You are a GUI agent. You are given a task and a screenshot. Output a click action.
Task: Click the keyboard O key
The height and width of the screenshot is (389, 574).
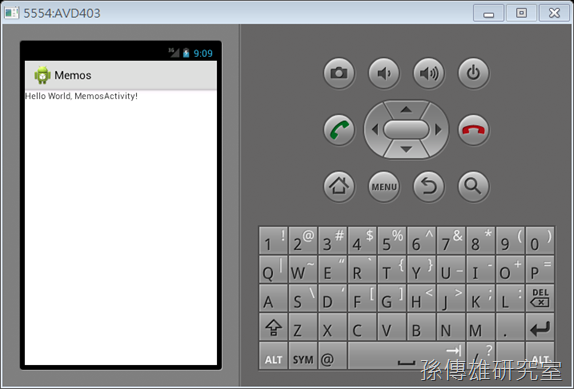click(510, 269)
